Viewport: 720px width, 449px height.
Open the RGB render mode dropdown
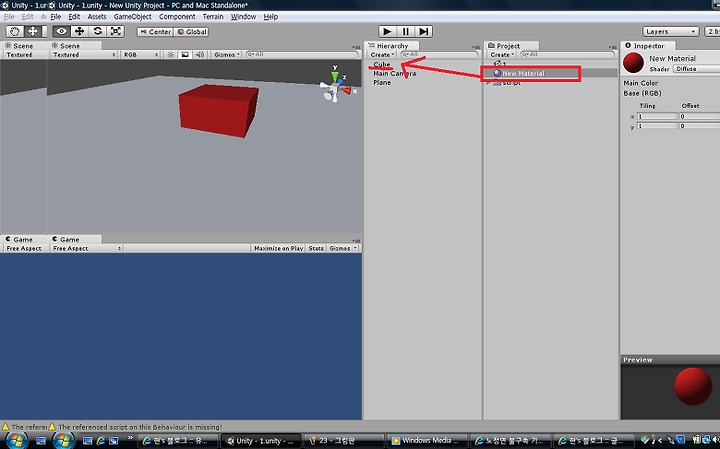141,55
